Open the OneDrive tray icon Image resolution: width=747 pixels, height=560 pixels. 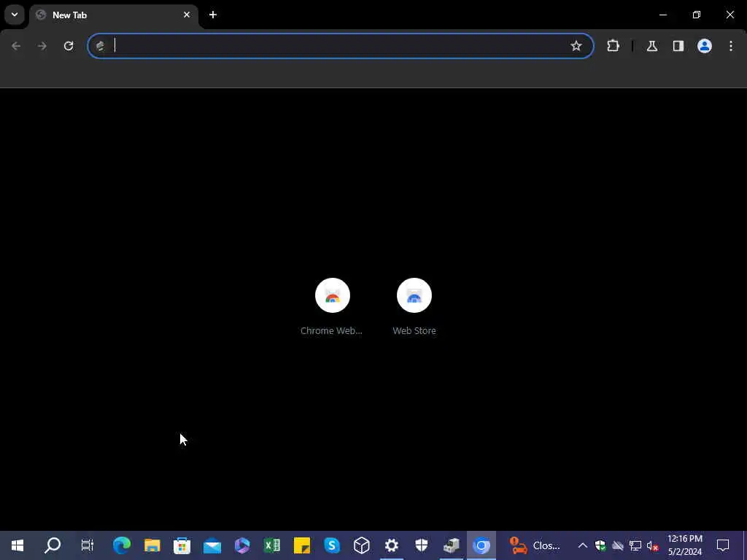point(618,545)
